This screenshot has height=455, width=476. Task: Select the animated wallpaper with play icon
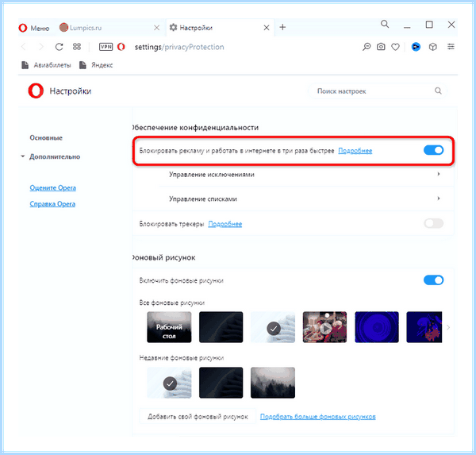324,327
